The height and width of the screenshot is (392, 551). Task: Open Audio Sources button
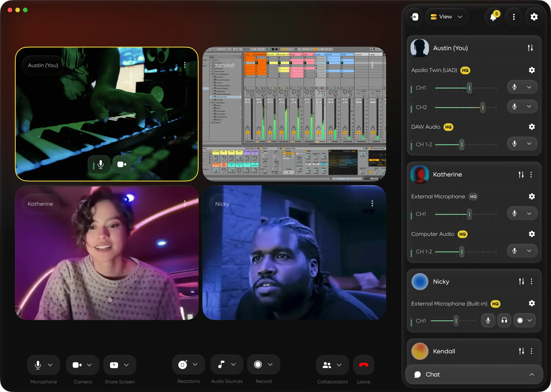[x=221, y=364]
